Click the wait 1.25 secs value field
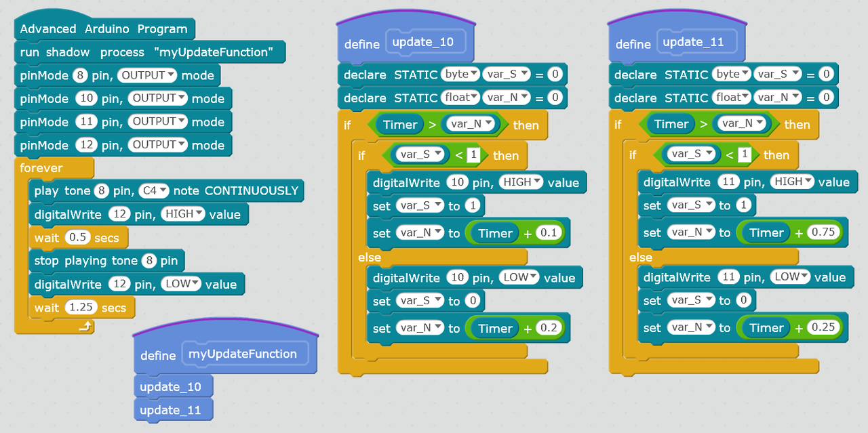This screenshot has height=433, width=868. [x=81, y=308]
